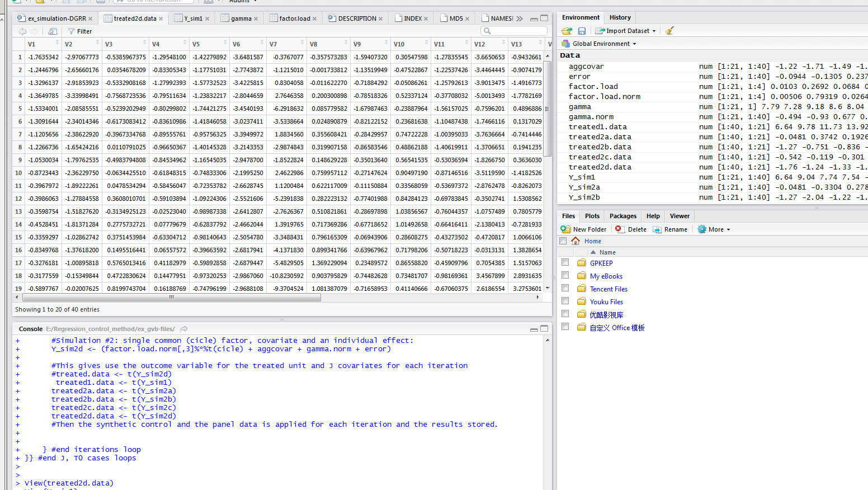
Task: Select the Youku Files checkbox
Action: click(565, 301)
